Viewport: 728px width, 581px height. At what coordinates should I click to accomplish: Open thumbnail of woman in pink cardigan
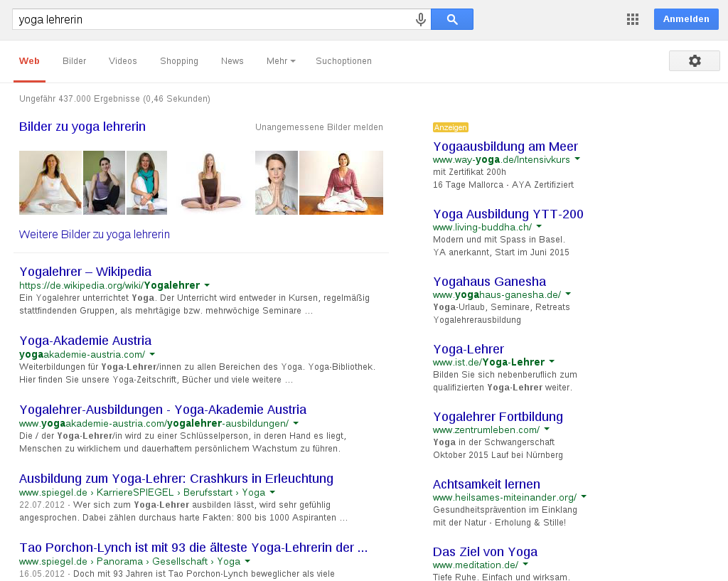(341, 183)
